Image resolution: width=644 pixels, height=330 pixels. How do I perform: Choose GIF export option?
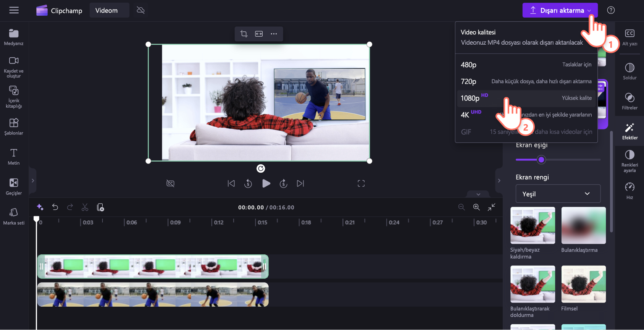[x=526, y=132]
